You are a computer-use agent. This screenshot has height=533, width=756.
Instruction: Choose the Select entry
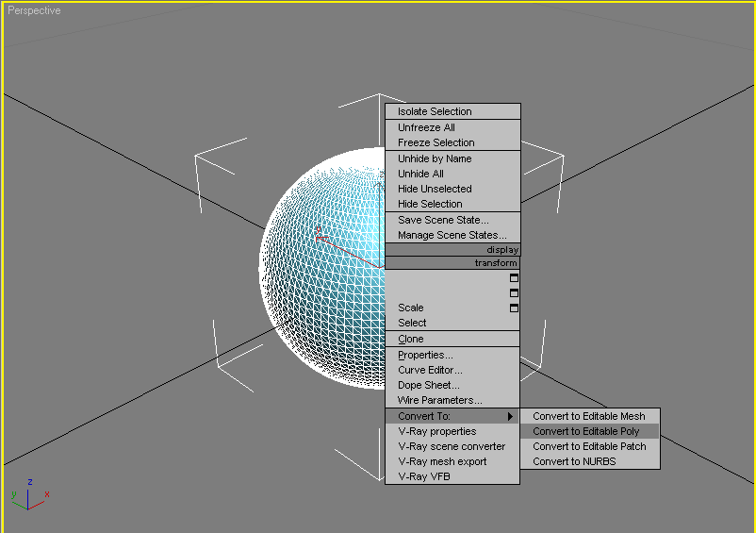click(452, 323)
